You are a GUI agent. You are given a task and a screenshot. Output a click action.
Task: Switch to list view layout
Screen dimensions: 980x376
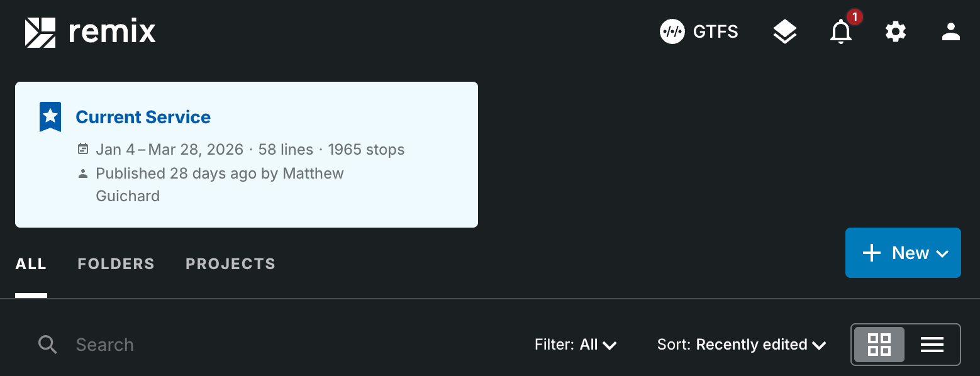[932, 345]
